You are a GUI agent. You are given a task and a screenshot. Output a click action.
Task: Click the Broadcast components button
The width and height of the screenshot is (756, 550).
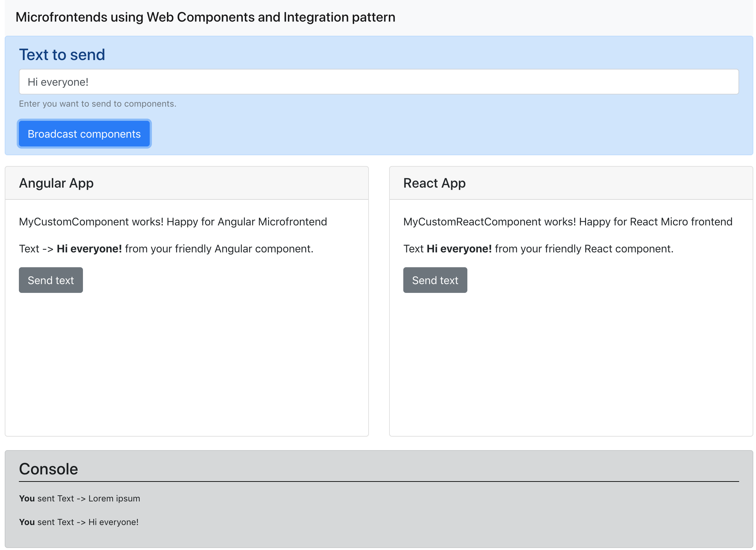click(84, 134)
